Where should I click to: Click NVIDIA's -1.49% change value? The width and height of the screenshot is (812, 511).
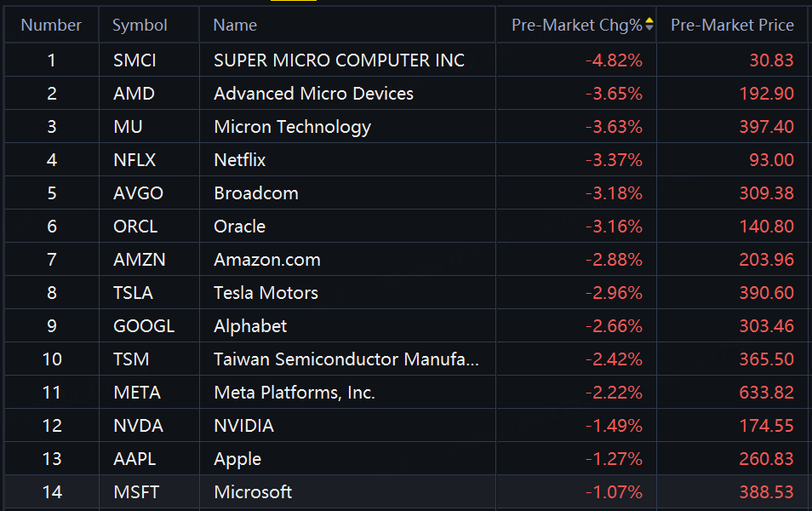tap(614, 426)
